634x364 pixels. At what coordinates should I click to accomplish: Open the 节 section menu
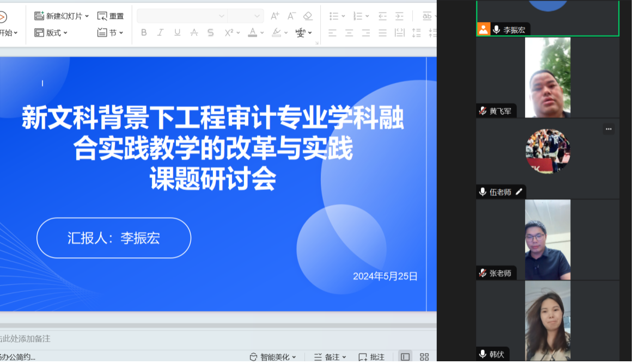pos(111,33)
